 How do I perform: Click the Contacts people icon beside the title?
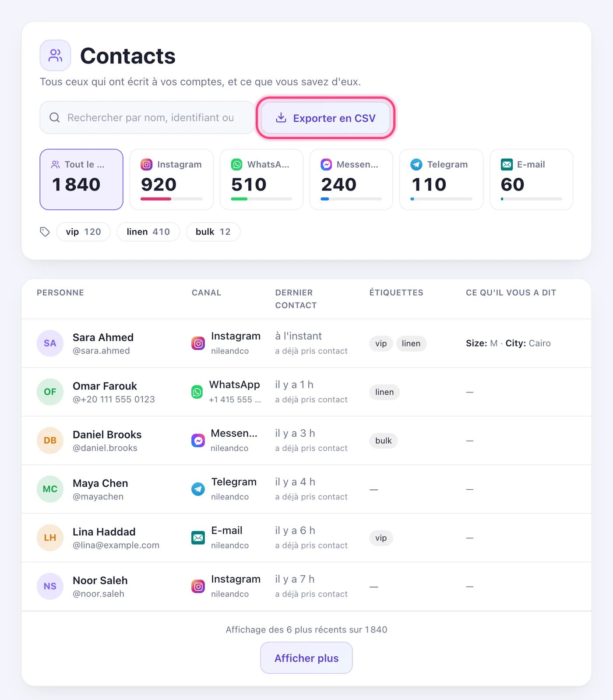pos(55,56)
